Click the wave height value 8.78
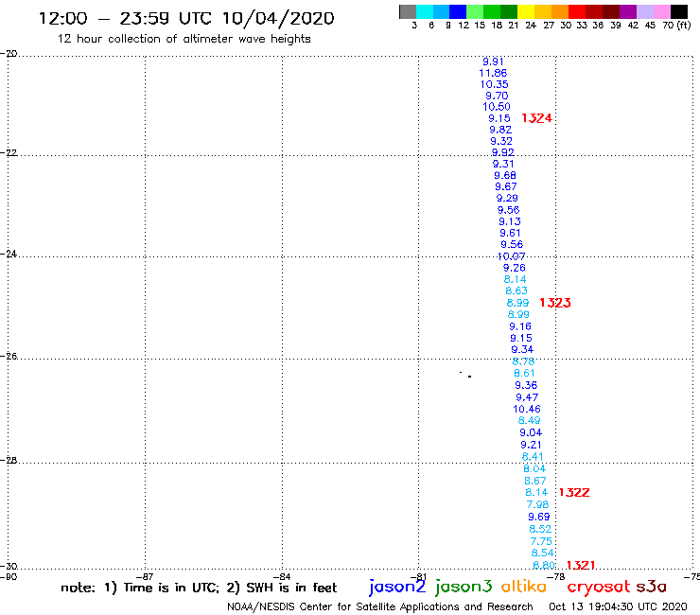 523,361
